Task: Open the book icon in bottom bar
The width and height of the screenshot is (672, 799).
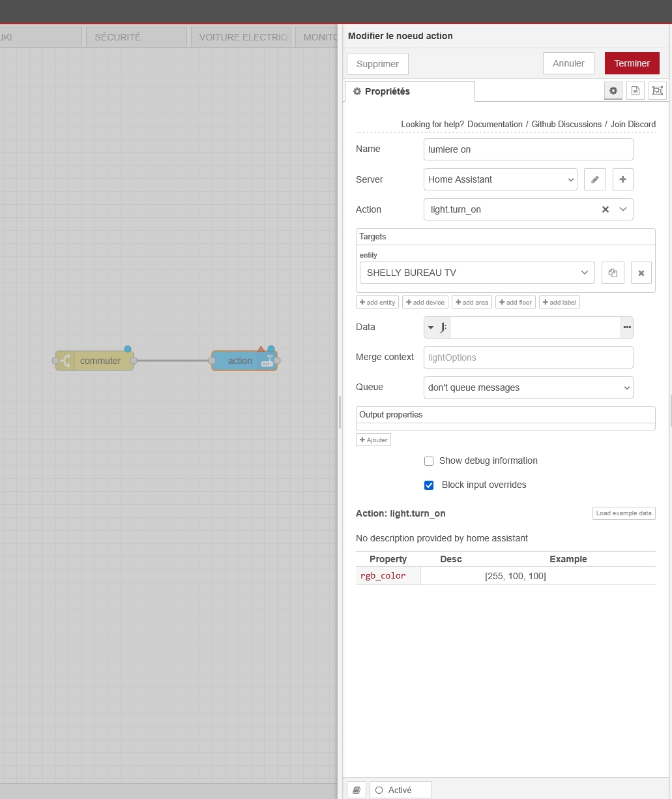Action: click(357, 790)
